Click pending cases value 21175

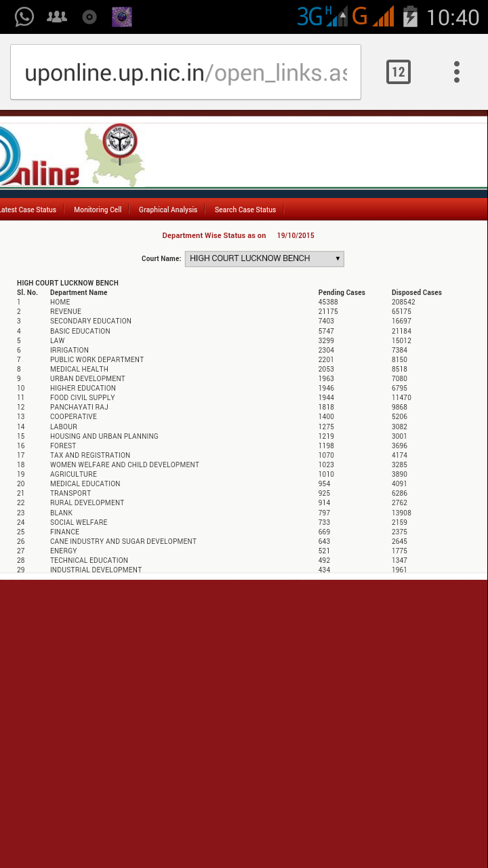click(x=328, y=312)
